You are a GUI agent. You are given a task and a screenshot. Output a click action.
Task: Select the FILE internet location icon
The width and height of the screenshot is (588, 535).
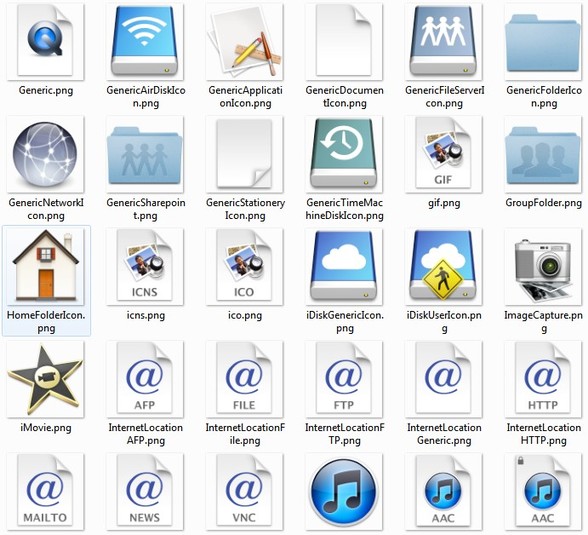pyautogui.click(x=244, y=379)
